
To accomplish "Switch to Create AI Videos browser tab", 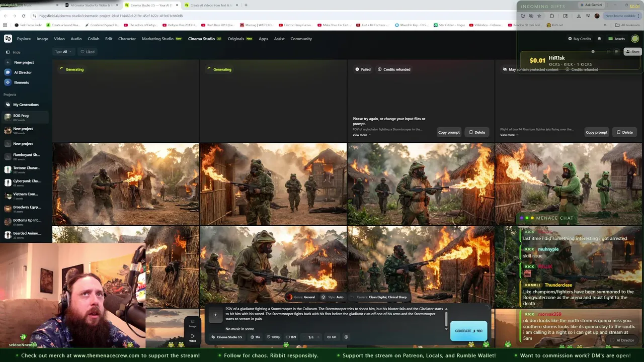I will [x=210, y=5].
